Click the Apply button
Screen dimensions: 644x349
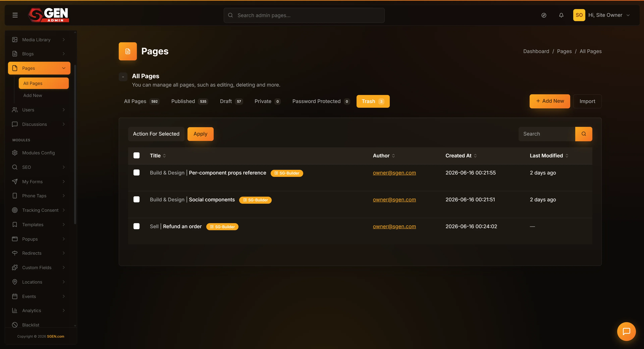point(201,134)
